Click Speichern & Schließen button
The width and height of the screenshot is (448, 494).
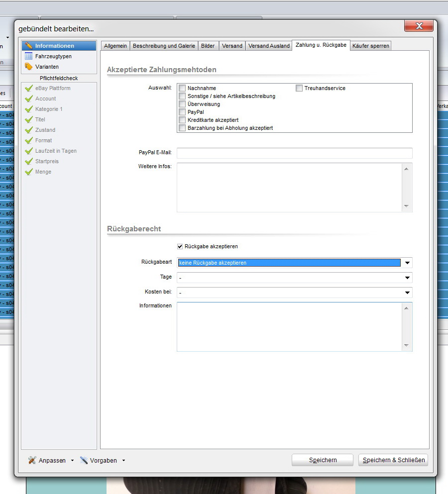coord(393,460)
